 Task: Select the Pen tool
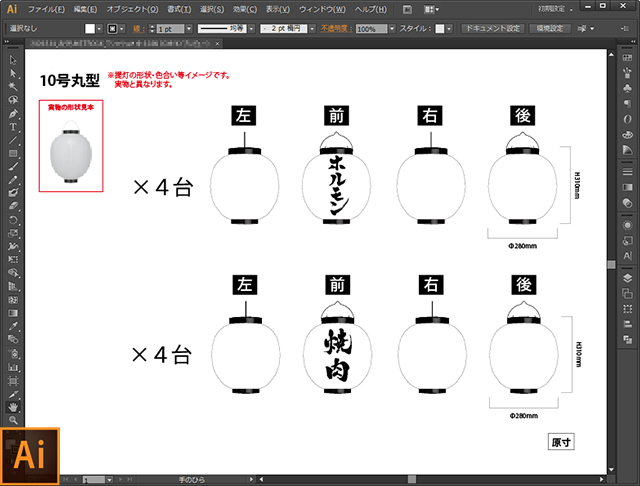pyautogui.click(x=13, y=113)
